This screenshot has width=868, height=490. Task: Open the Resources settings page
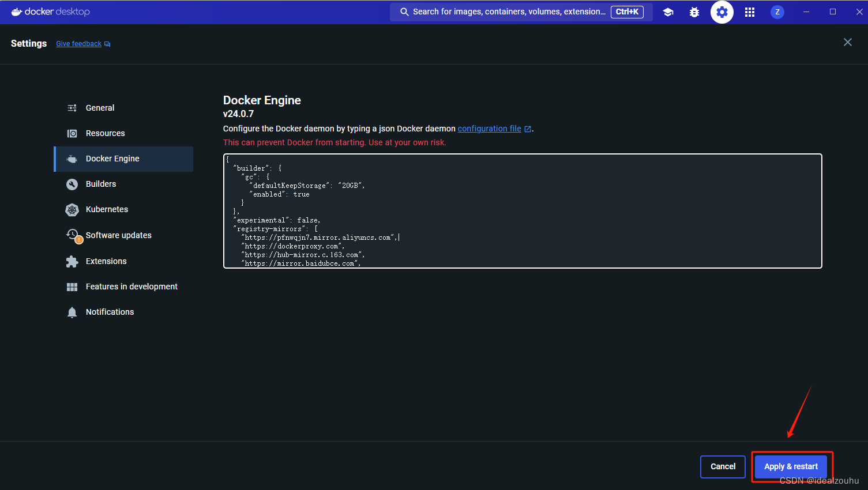(x=104, y=133)
